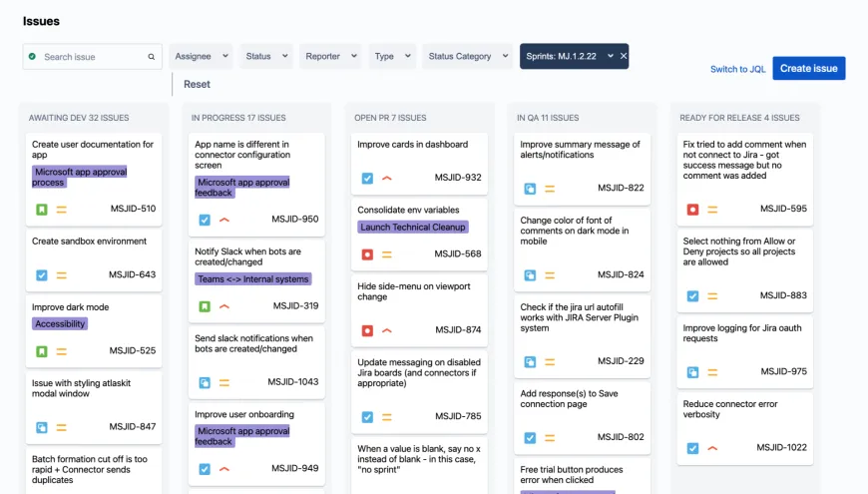Click the green status icon in search box
Viewport: 868px width, 494px height.
coord(33,57)
